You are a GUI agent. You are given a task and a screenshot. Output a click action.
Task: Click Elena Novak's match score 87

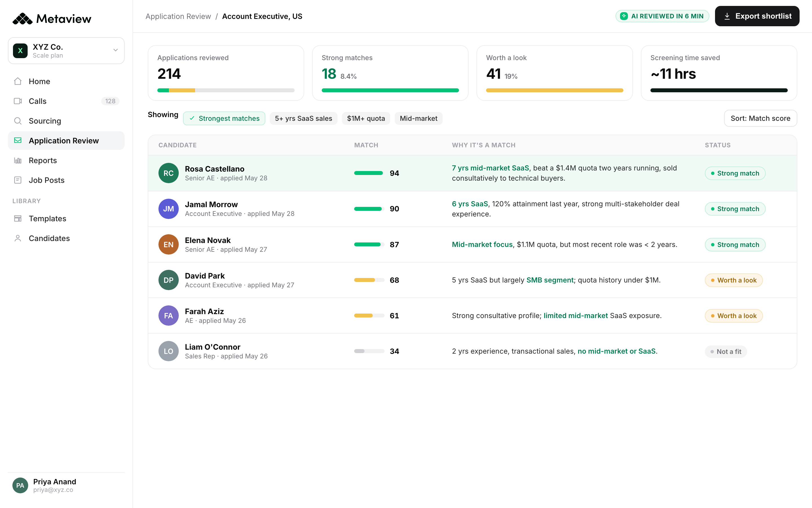(394, 245)
